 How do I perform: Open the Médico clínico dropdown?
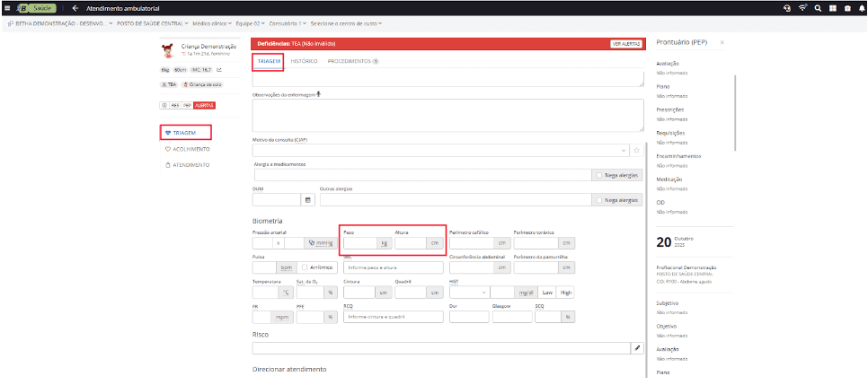coord(214,22)
